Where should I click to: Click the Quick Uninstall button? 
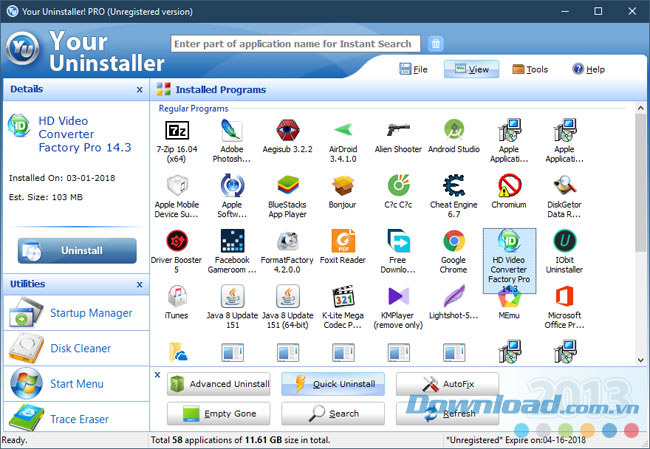333,384
